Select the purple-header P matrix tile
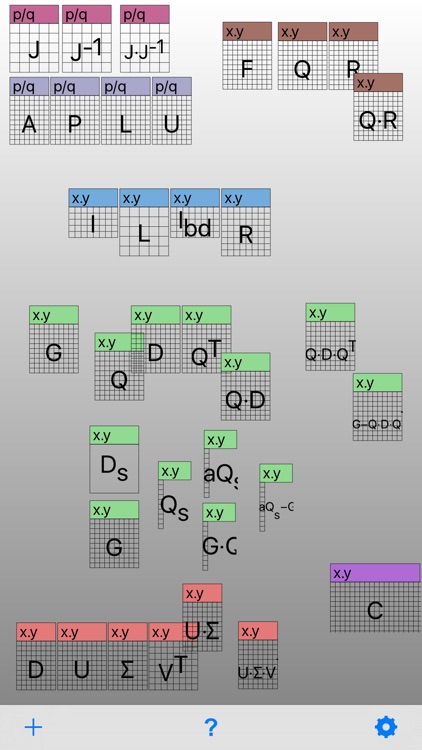Screen dimensions: 422x750 tap(75, 111)
